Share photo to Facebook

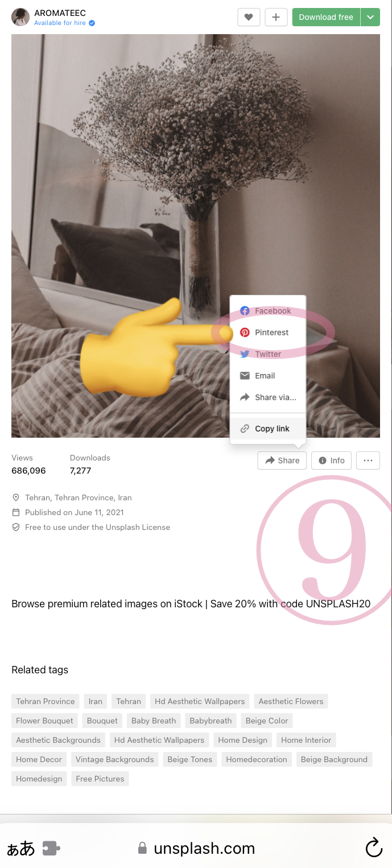pyautogui.click(x=267, y=311)
